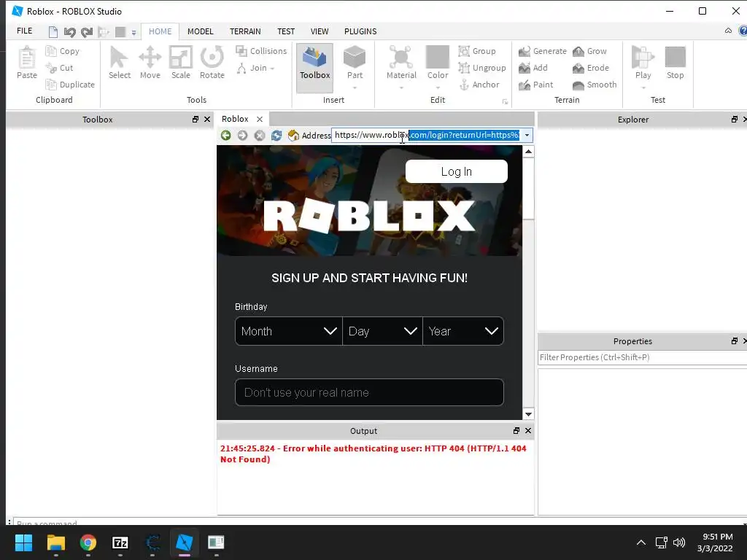Switch to the TERRAIN tab
Image resolution: width=747 pixels, height=560 pixels.
pos(245,31)
